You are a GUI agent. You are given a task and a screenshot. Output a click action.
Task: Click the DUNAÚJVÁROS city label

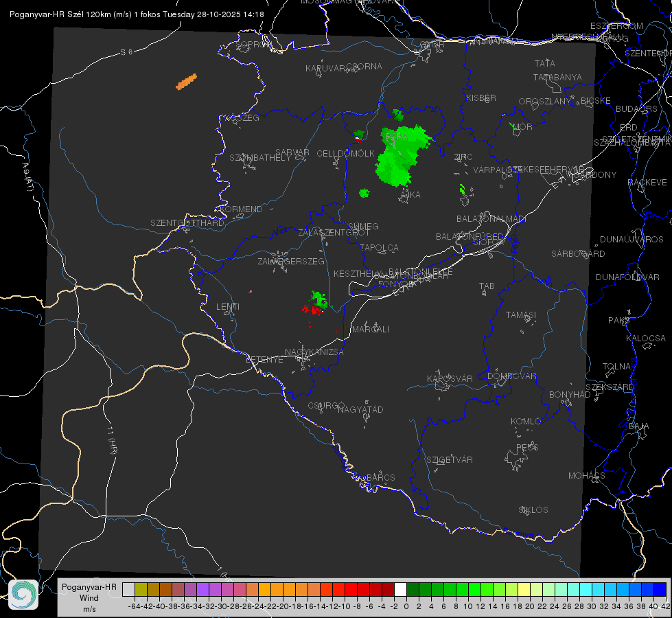pos(632,240)
